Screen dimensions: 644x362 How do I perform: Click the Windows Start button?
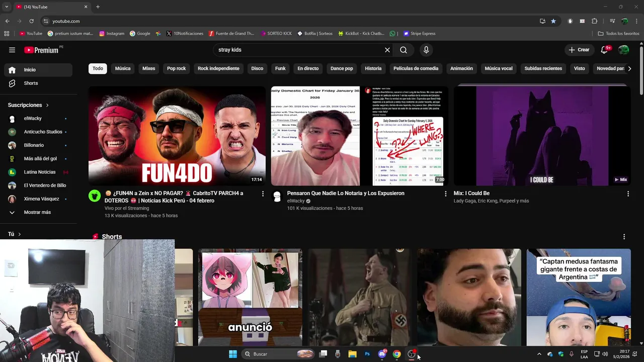(233, 354)
